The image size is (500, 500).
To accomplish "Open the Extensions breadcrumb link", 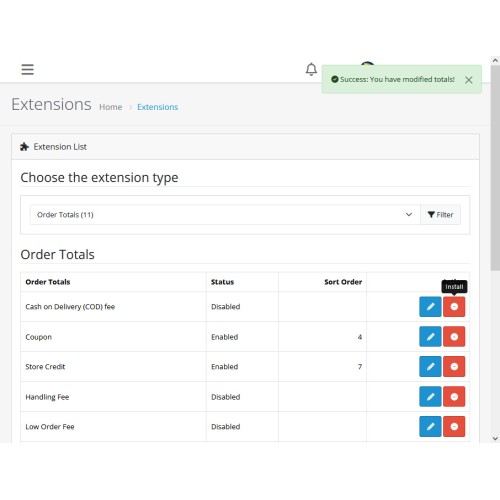I will pyautogui.click(x=158, y=107).
